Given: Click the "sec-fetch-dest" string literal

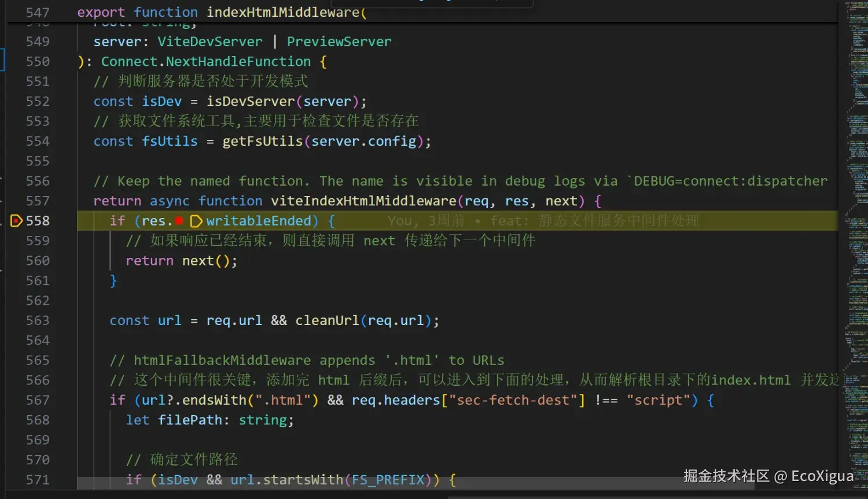Looking at the screenshot, I should point(513,400).
